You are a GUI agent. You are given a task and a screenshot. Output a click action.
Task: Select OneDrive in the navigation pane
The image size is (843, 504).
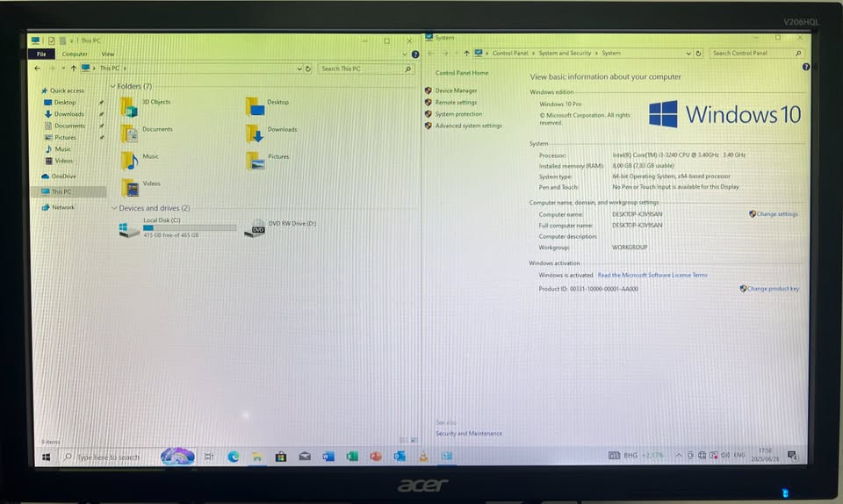63,176
